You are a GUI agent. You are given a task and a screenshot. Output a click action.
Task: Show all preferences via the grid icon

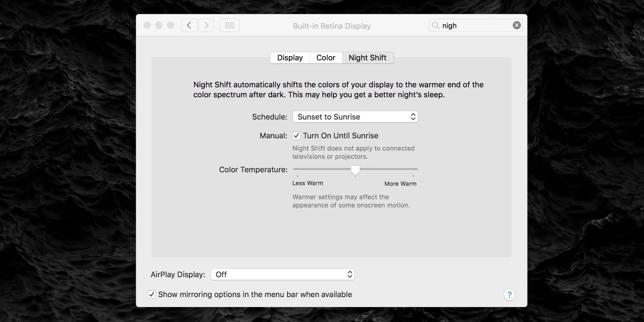(x=230, y=25)
